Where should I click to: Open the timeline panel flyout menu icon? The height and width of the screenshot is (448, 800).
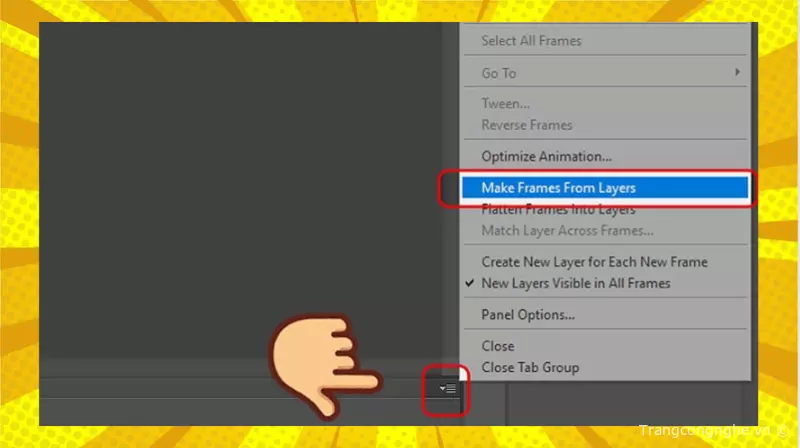(449, 388)
